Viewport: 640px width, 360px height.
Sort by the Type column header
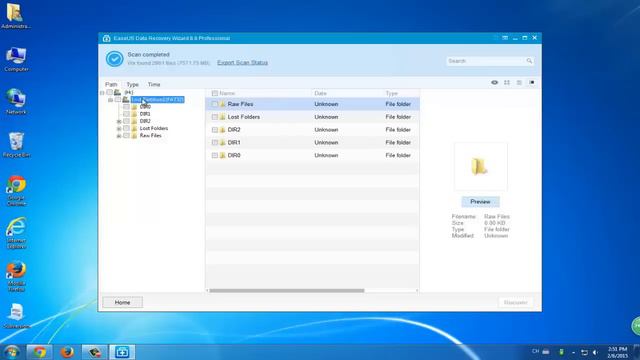pos(391,93)
